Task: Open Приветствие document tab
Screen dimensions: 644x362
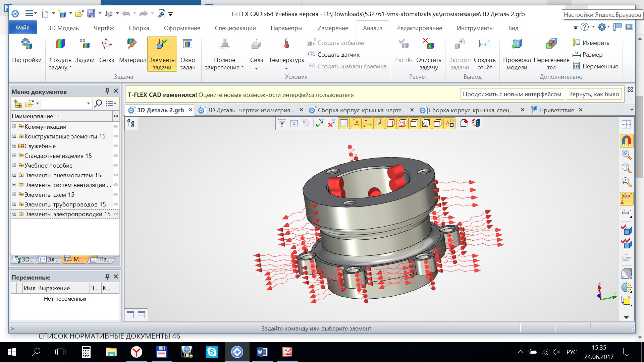Action: coord(556,110)
